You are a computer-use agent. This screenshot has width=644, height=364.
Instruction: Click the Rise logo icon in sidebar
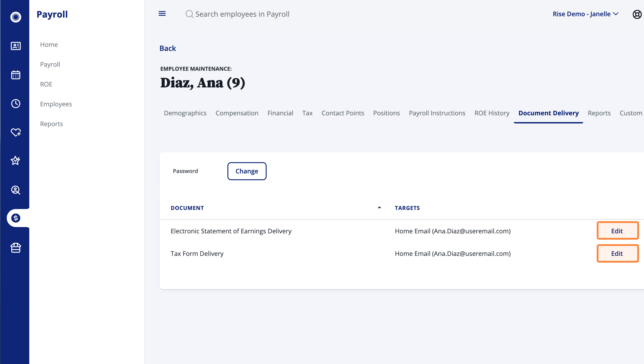(x=16, y=17)
